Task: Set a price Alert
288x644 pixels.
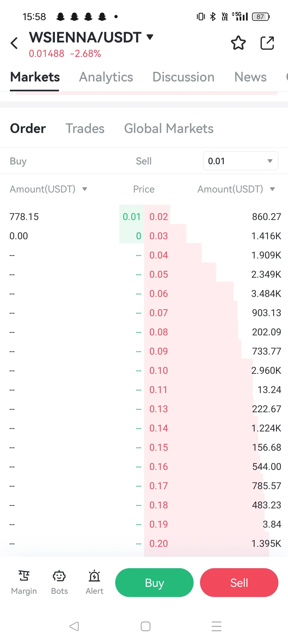Action: 94,583
